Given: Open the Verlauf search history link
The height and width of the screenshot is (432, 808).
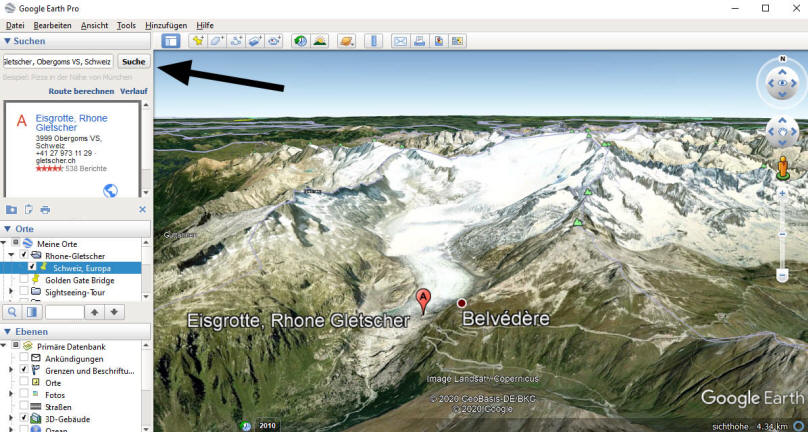Looking at the screenshot, I should point(134,91).
